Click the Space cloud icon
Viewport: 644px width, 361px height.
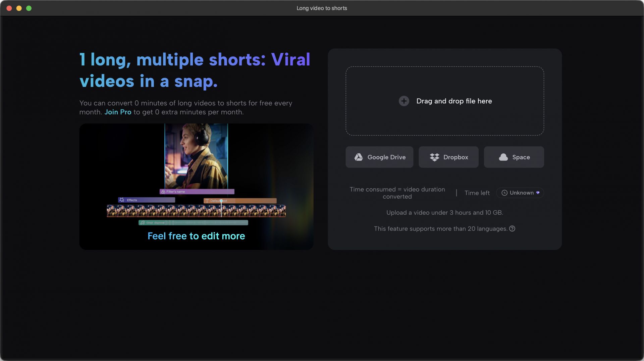point(503,157)
